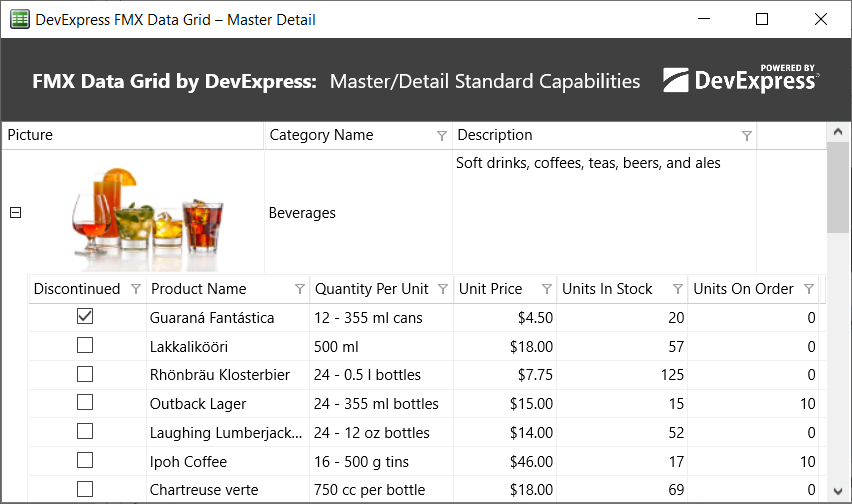The height and width of the screenshot is (504, 852).
Task: Open the Product Name filter icon
Action: coord(299,289)
